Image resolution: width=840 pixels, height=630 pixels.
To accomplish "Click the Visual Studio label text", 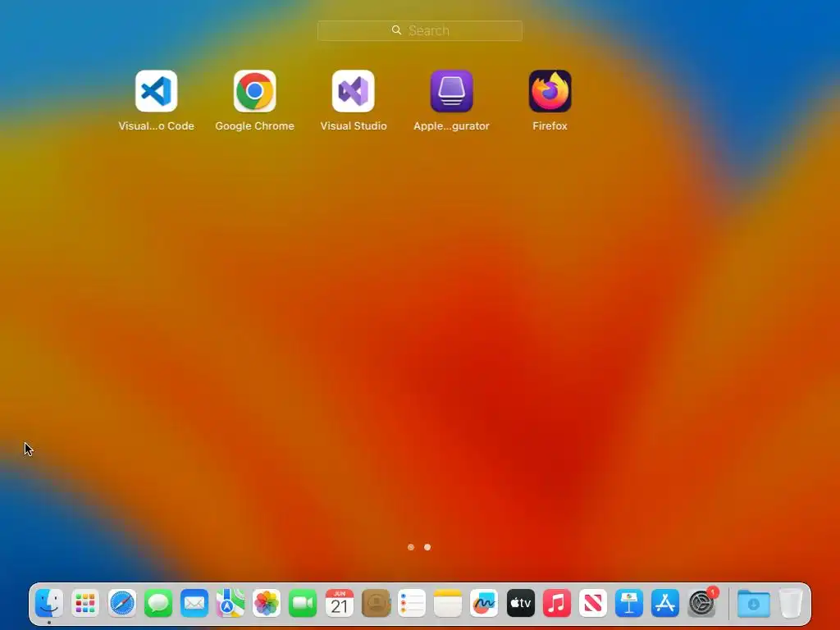I will coord(353,126).
